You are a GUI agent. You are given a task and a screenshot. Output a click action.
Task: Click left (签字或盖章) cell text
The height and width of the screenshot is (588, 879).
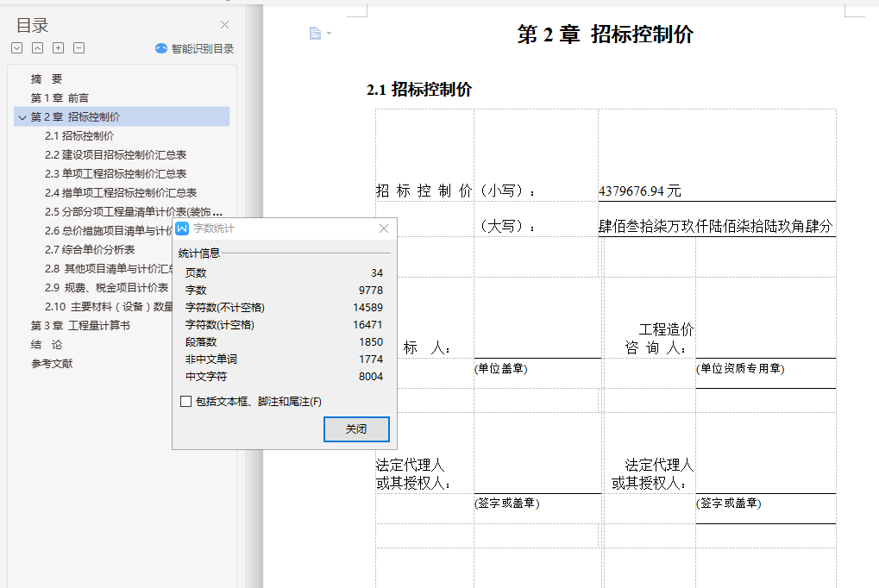pos(506,504)
